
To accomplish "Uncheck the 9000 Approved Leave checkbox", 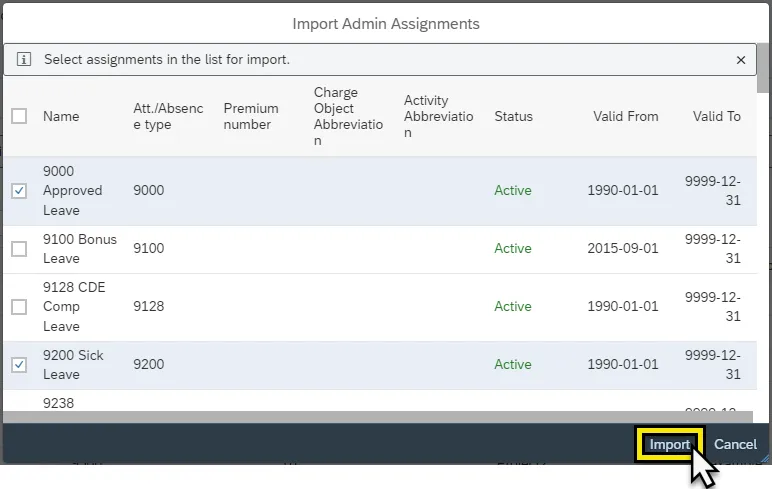I will [19, 191].
